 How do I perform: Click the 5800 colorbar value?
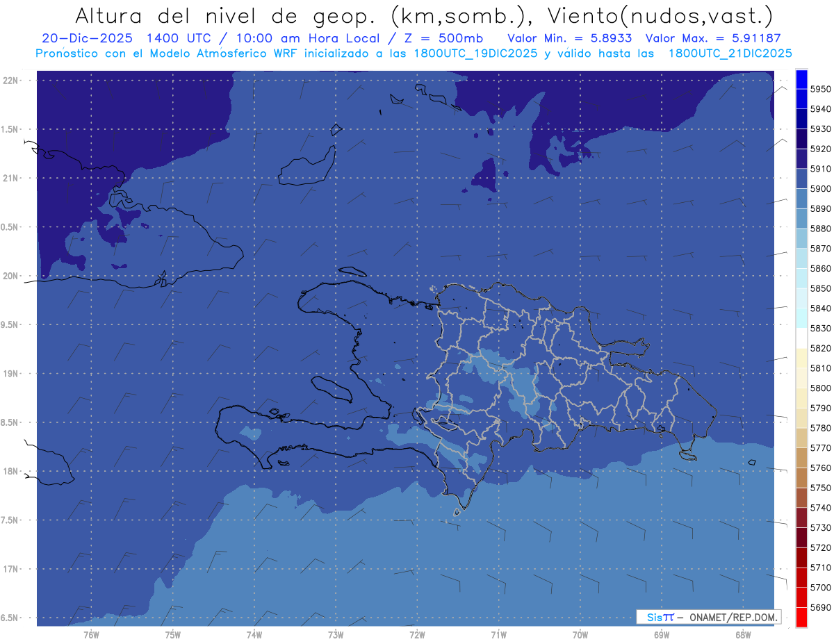point(820,388)
